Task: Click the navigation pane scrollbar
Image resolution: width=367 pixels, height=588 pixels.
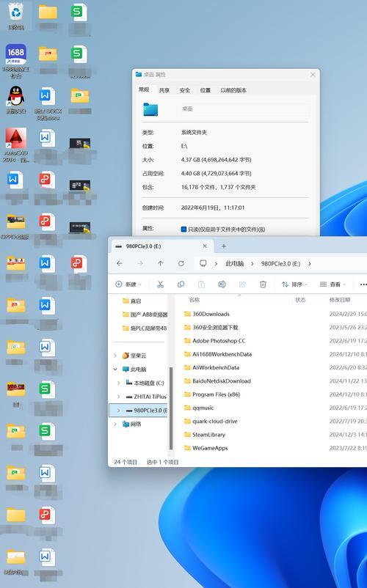Action: pyautogui.click(x=171, y=408)
